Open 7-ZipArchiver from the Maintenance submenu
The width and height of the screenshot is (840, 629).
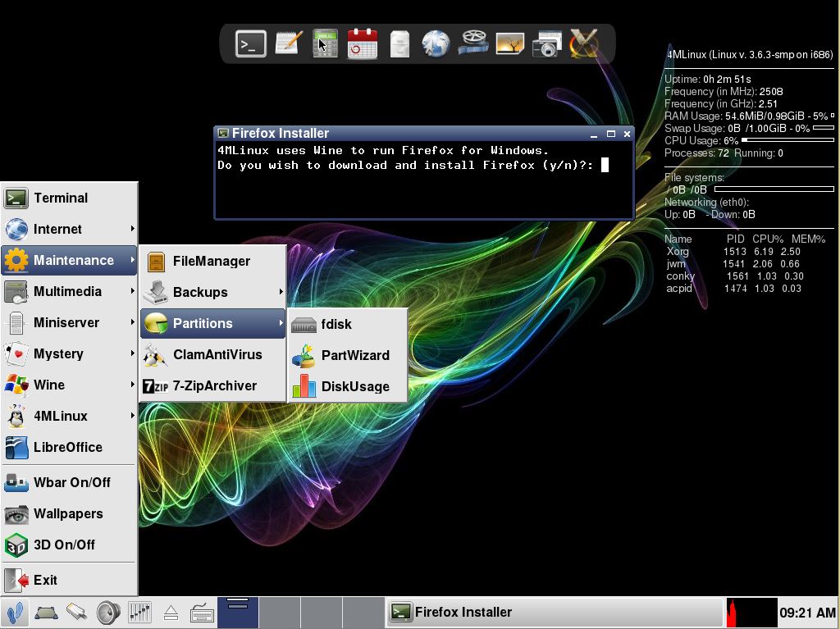[x=212, y=385]
